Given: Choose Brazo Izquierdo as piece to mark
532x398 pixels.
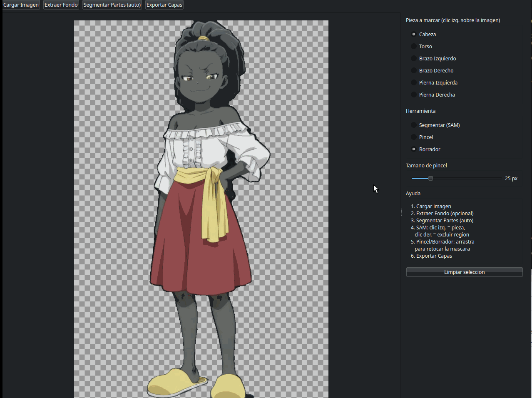Looking at the screenshot, I should click(433, 58).
